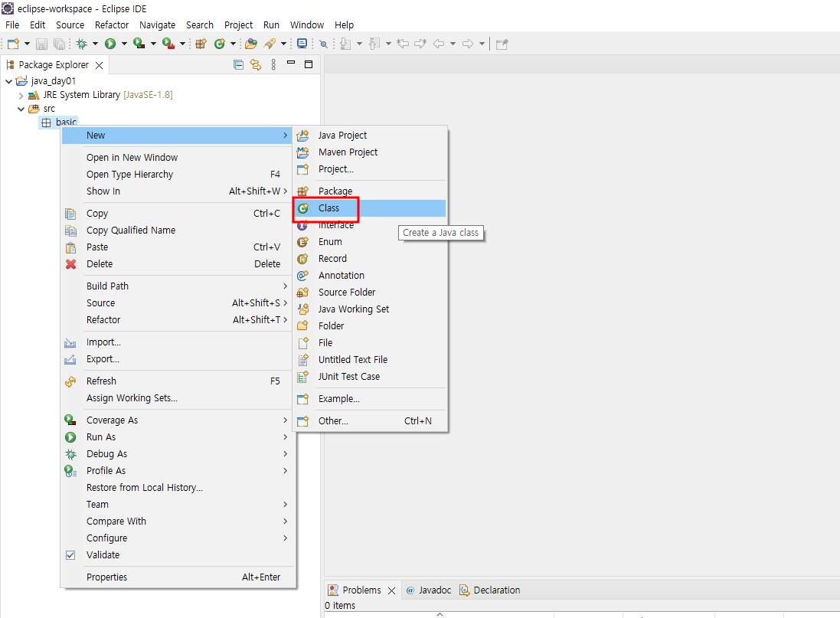Select Refresh in the context menu
Viewport: 840px width, 618px height.
178,381
